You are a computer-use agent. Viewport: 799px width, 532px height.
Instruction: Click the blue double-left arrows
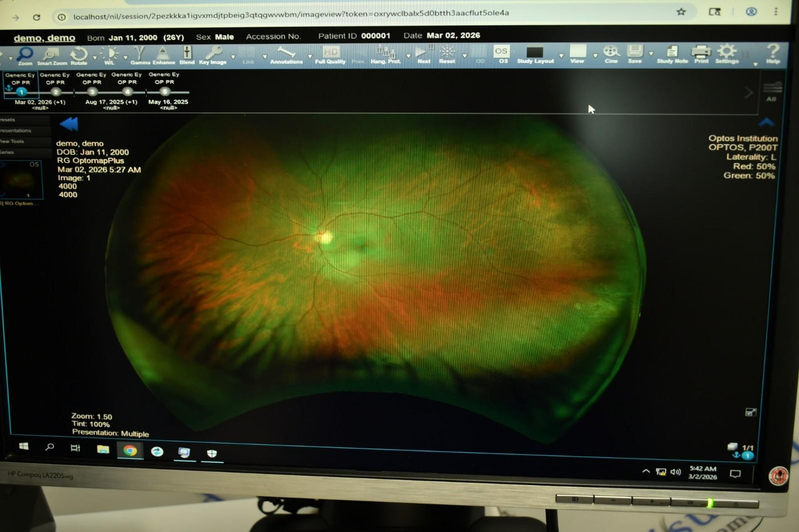(x=69, y=124)
